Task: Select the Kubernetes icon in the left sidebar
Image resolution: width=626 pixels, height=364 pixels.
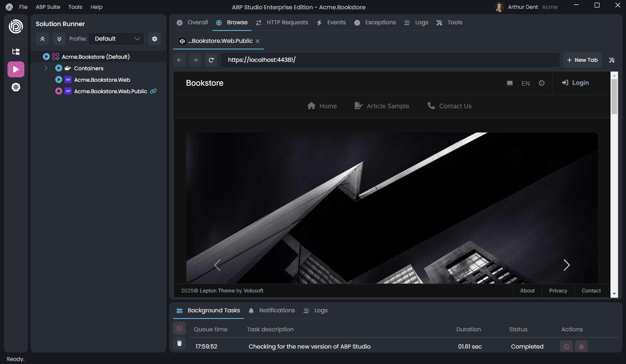Action: pyautogui.click(x=16, y=87)
